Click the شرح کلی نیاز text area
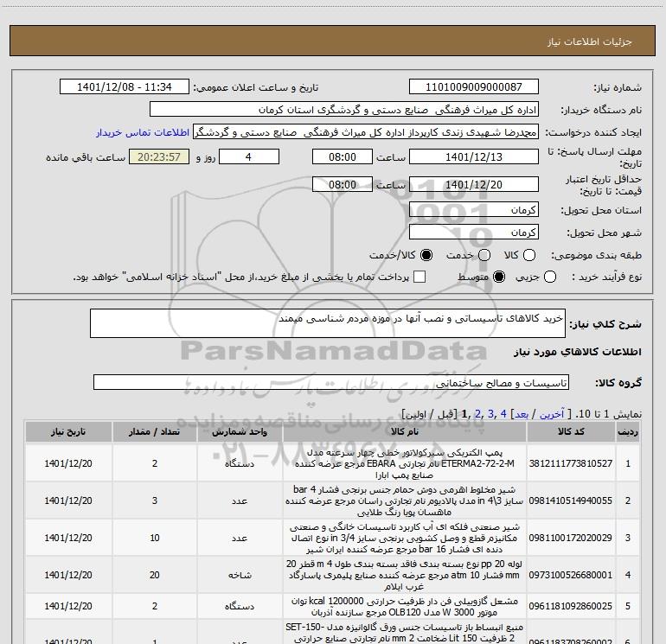Screen dimensions: 666x644 coord(328,323)
